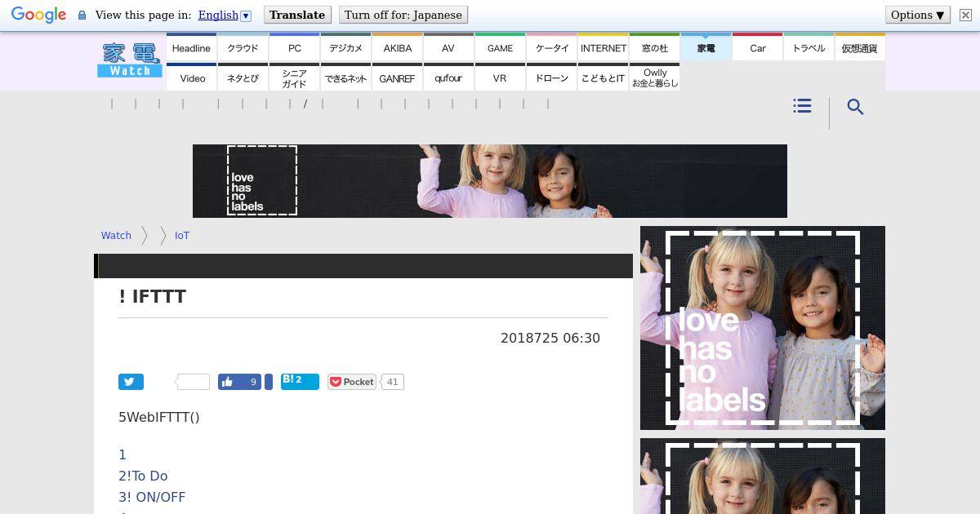This screenshot has width=980, height=514.
Task: Jump to section link '3! ON/OFF'
Action: [x=152, y=497]
